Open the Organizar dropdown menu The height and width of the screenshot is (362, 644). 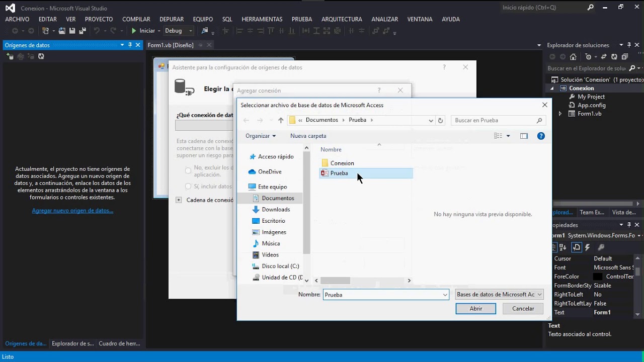(x=261, y=136)
